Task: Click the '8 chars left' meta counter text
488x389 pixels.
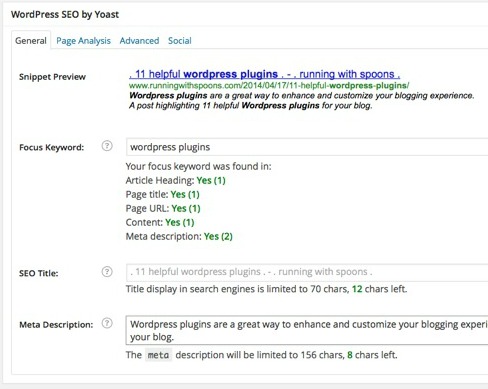Action: click(372, 355)
